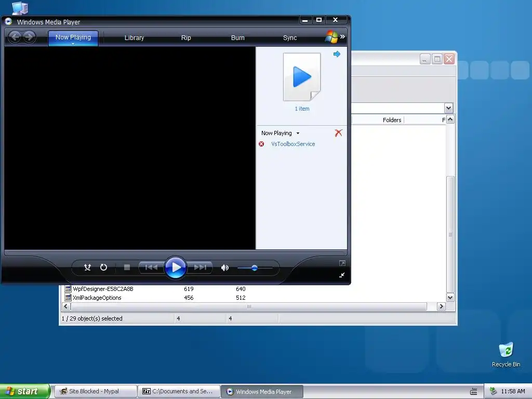
Task: Click the Back navigation arrow in Media Player
Action: pyautogui.click(x=15, y=37)
